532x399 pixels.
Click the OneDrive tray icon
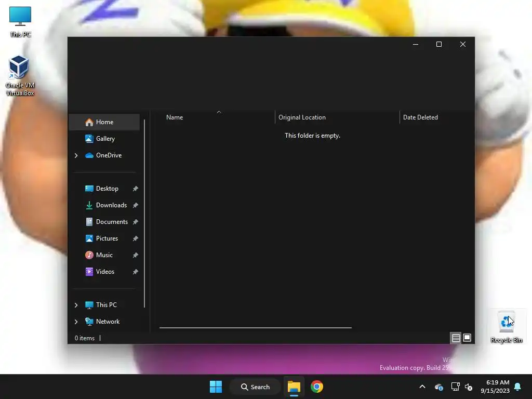click(x=439, y=387)
